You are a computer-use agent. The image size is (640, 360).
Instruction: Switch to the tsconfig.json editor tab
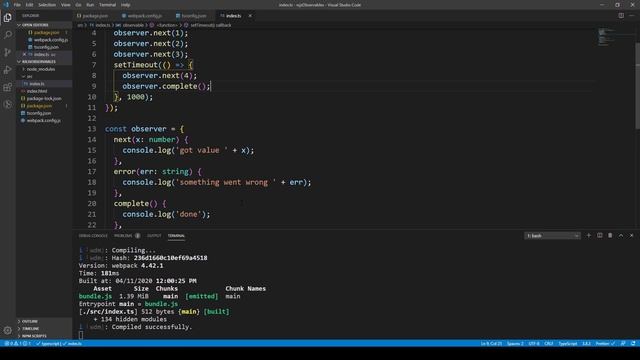[x=193, y=16]
